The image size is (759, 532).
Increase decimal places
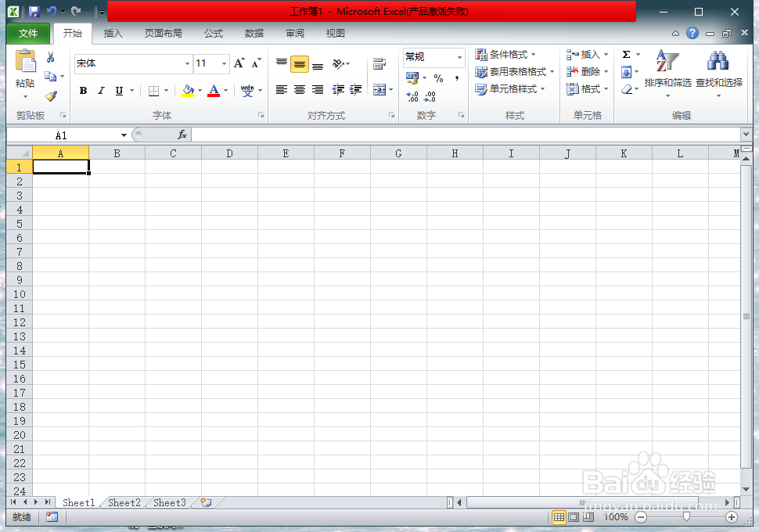[x=412, y=97]
